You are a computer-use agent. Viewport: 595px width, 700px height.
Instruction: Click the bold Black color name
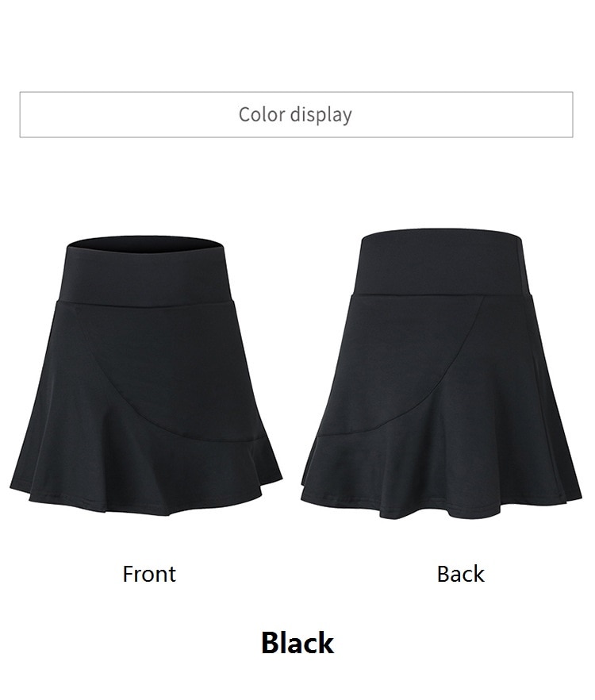pyautogui.click(x=297, y=644)
